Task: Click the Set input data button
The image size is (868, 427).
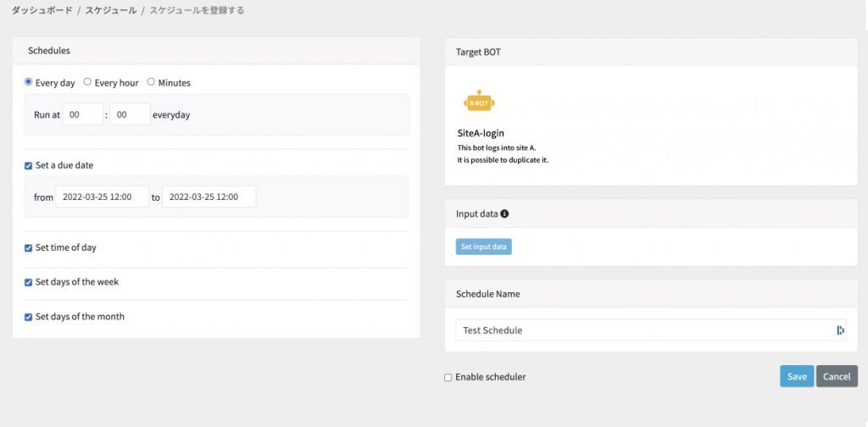Action: (x=484, y=247)
